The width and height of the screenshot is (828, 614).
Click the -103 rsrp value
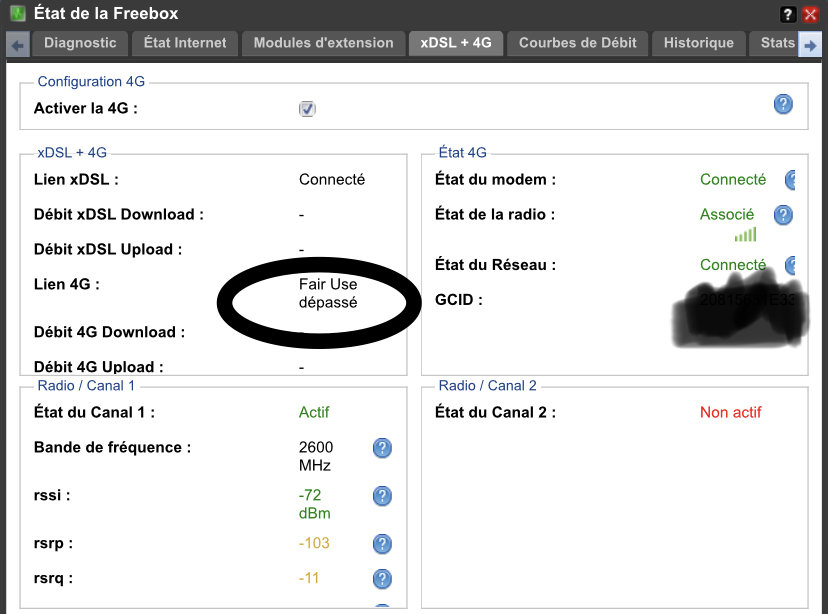click(x=314, y=543)
